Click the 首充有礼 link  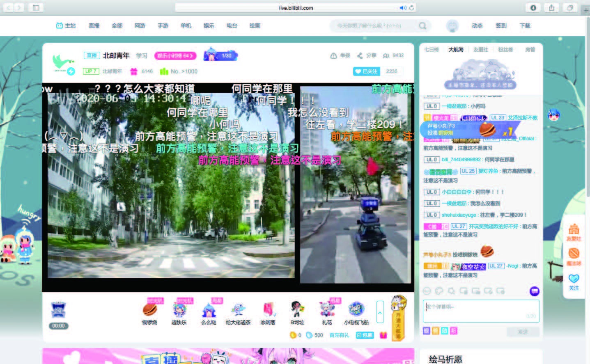[340, 335]
